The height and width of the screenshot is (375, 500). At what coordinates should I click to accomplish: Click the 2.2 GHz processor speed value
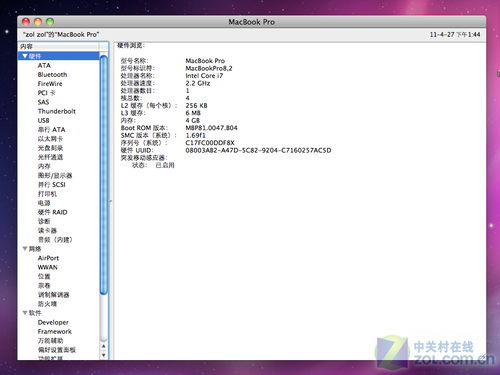click(198, 83)
